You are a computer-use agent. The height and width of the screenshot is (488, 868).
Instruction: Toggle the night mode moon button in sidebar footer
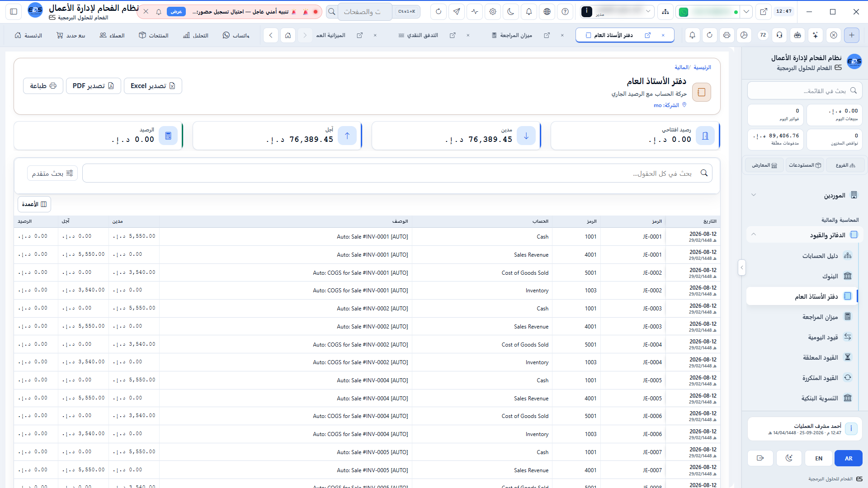click(x=789, y=458)
